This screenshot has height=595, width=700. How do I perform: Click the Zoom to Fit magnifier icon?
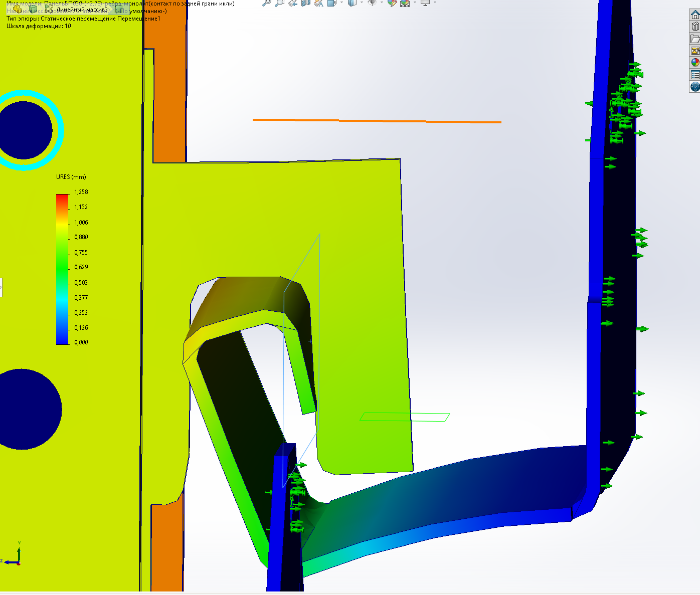[x=266, y=3]
